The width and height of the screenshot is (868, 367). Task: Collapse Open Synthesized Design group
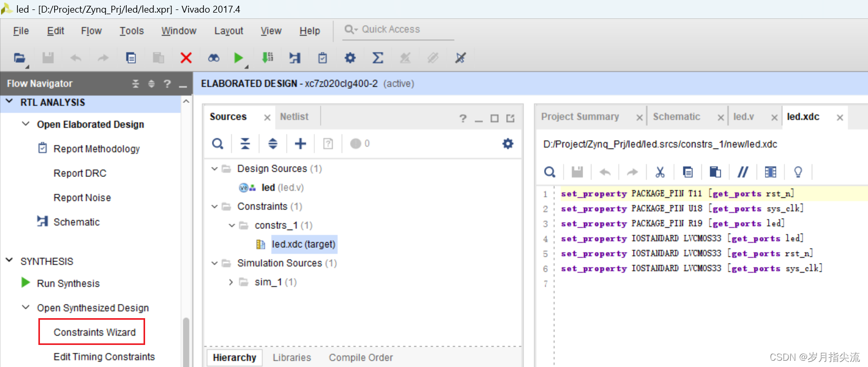tap(25, 308)
